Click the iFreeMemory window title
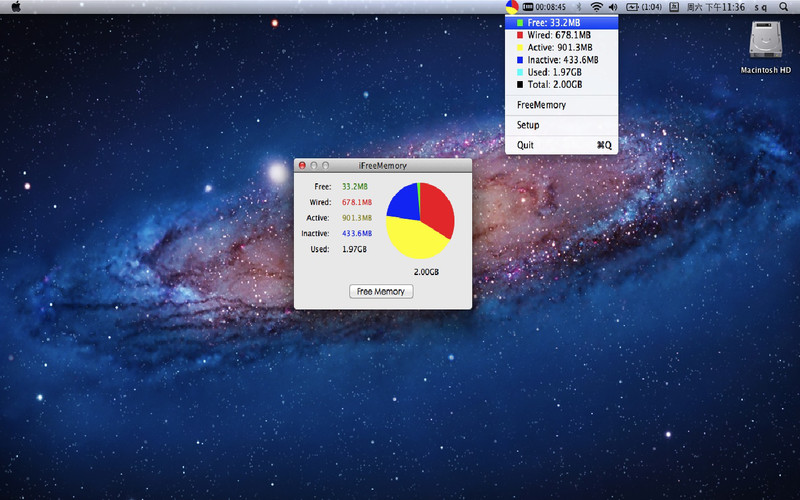This screenshot has height=500, width=800. click(383, 165)
